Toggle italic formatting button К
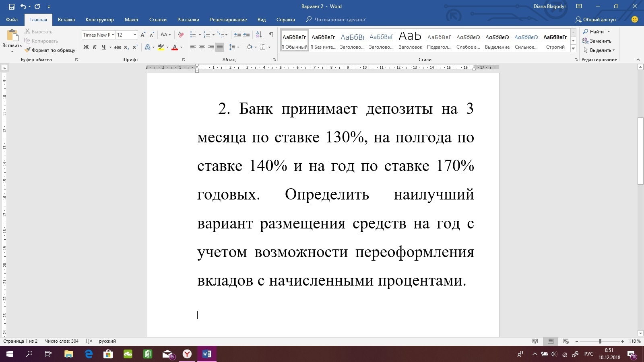This screenshot has height=362, width=644. click(x=95, y=47)
